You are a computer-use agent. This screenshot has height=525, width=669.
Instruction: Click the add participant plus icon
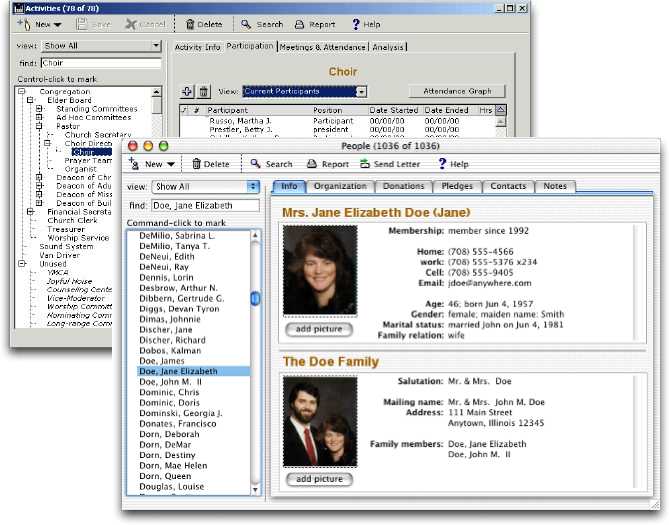coord(186,92)
